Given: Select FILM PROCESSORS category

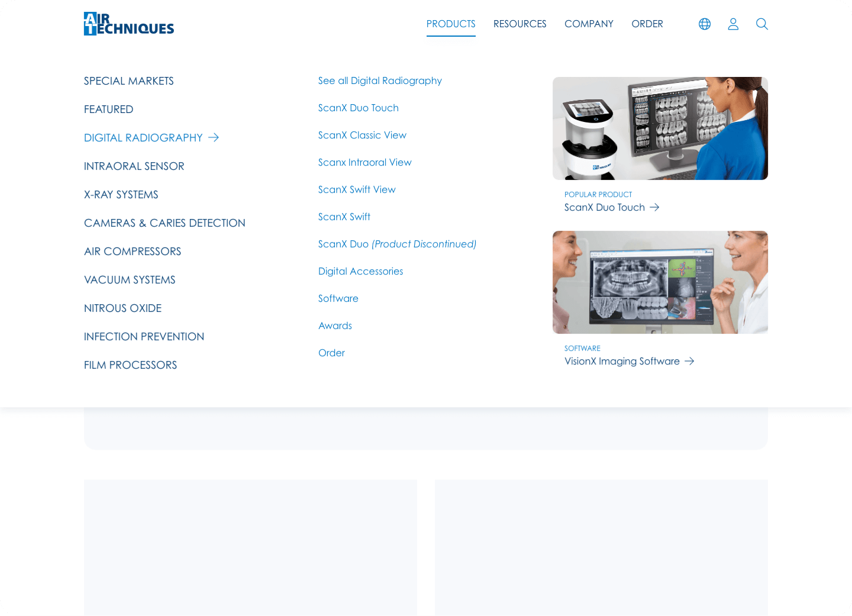Looking at the screenshot, I should (x=131, y=365).
